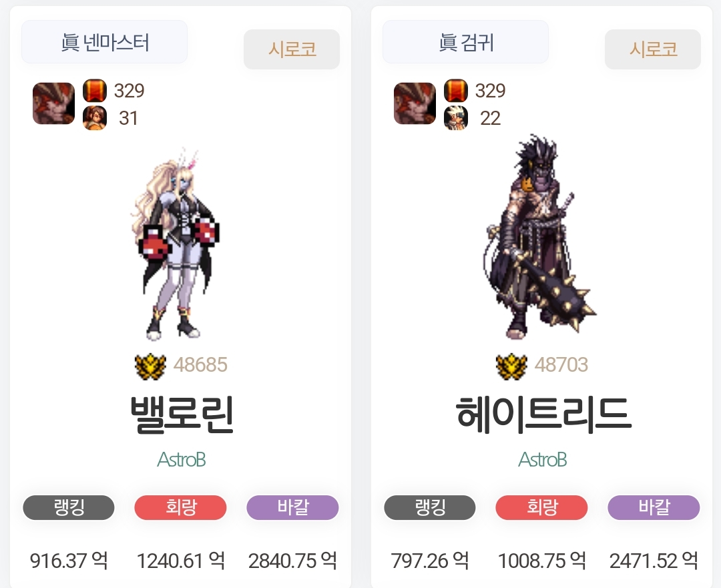Select the 랭킹 pill on 밸로린 card
The height and width of the screenshot is (588, 721).
click(69, 507)
